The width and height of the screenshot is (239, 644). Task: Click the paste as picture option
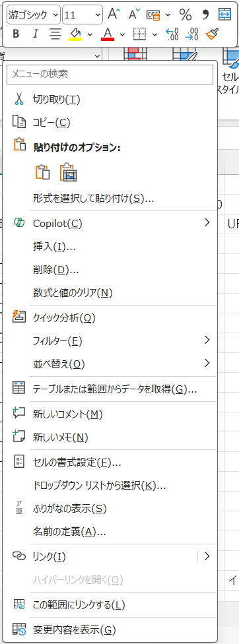69,172
